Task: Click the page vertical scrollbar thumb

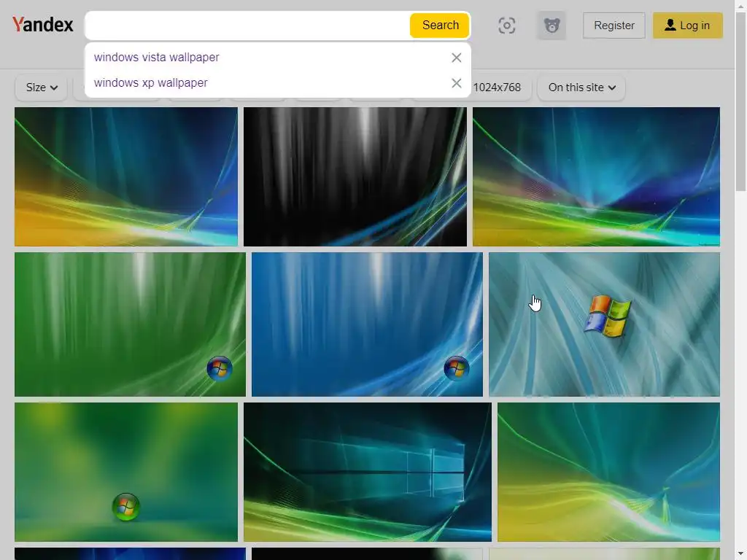Action: tap(740, 100)
